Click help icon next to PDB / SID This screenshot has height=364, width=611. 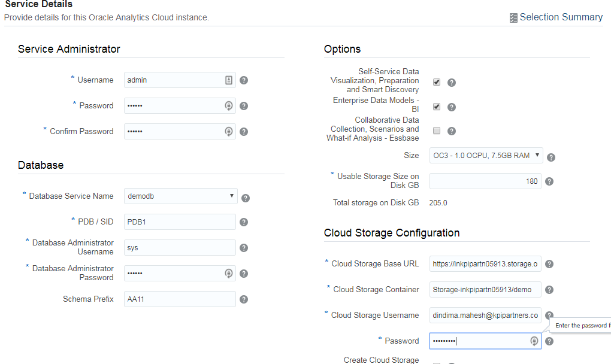click(244, 222)
